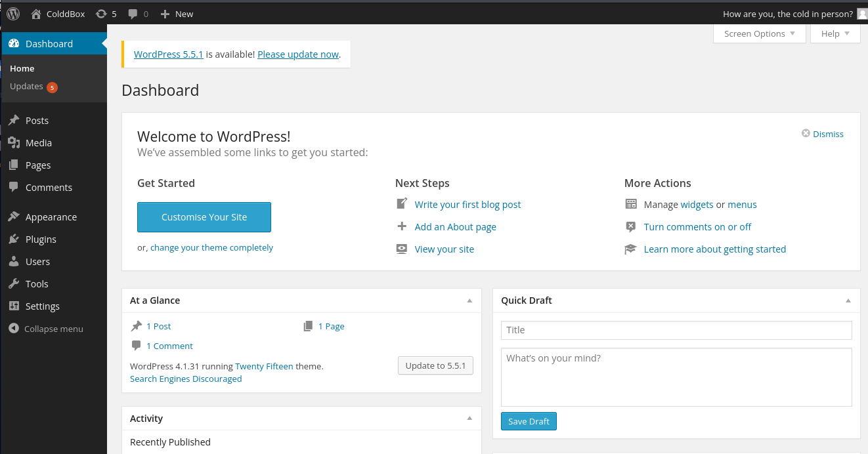Open the Media menu label
This screenshot has height=454, width=868.
coord(39,143)
